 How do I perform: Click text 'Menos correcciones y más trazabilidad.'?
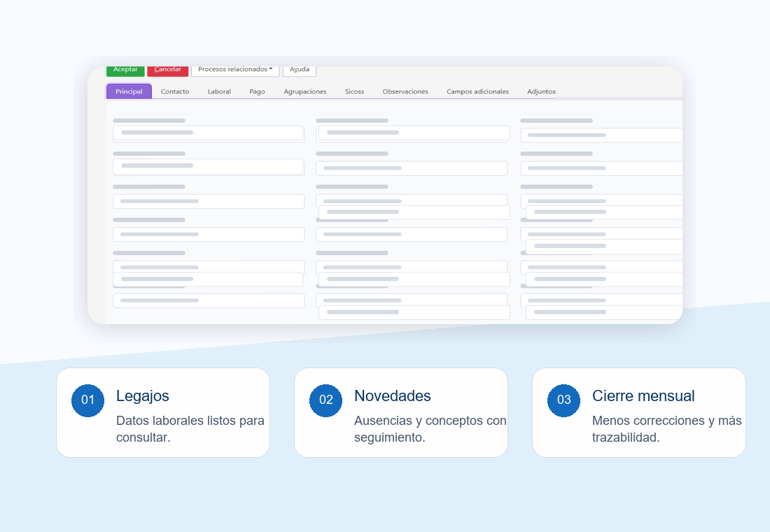coord(667,429)
